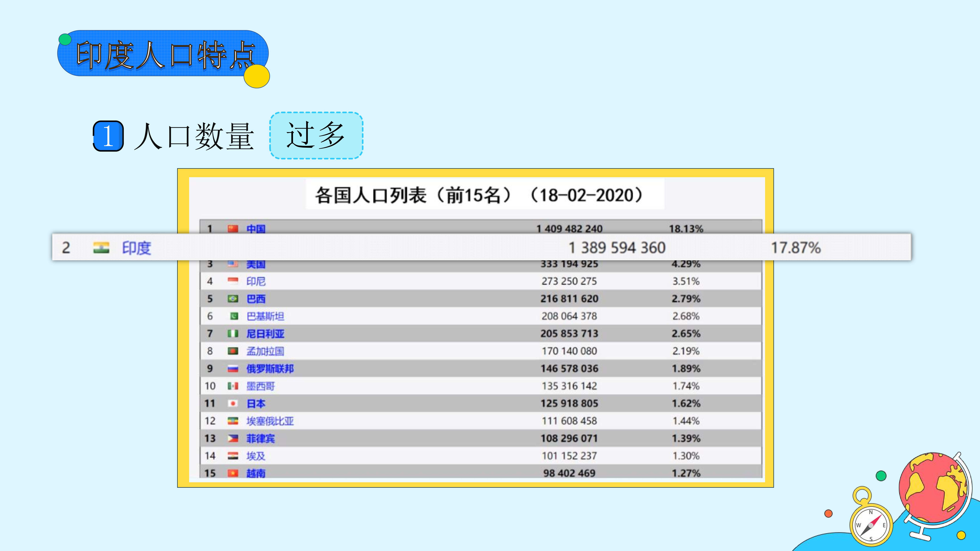Select the percentage 1.27%
Viewport: 980px width, 551px height.
click(x=686, y=473)
